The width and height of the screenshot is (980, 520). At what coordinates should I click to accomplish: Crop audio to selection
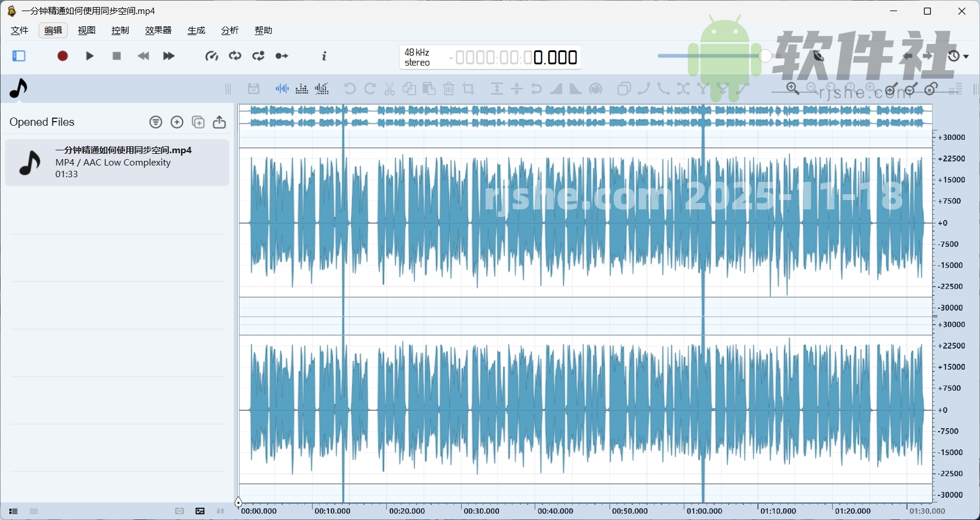coord(468,89)
